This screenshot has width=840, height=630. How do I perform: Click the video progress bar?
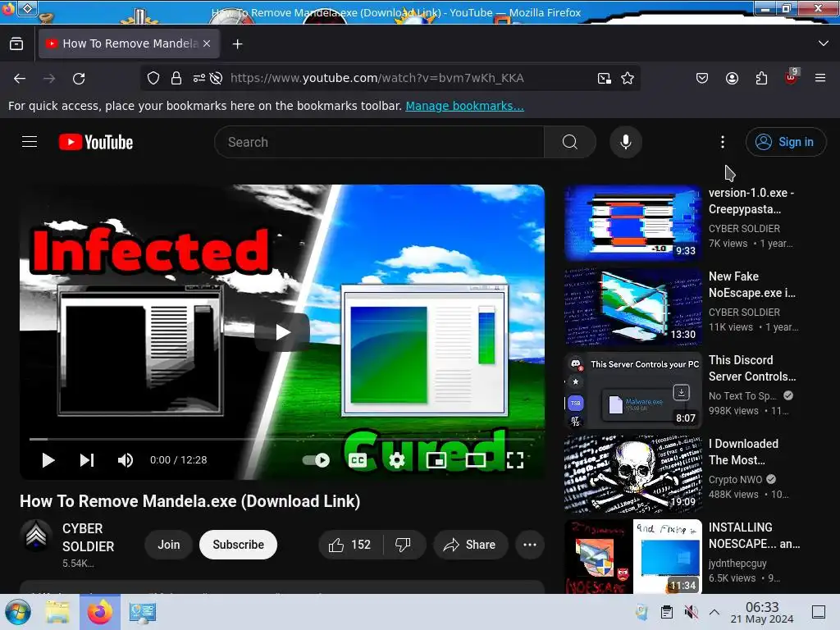[282, 440]
